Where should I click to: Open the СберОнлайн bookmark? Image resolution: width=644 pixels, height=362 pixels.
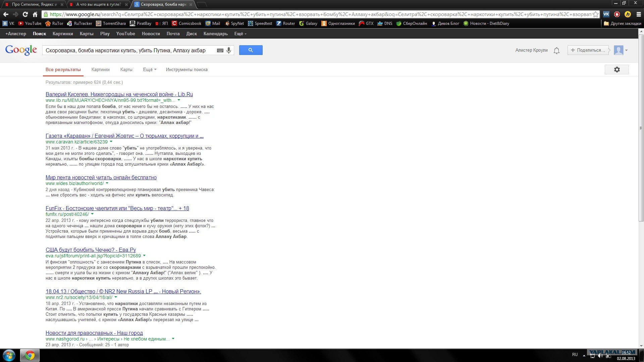tap(412, 23)
